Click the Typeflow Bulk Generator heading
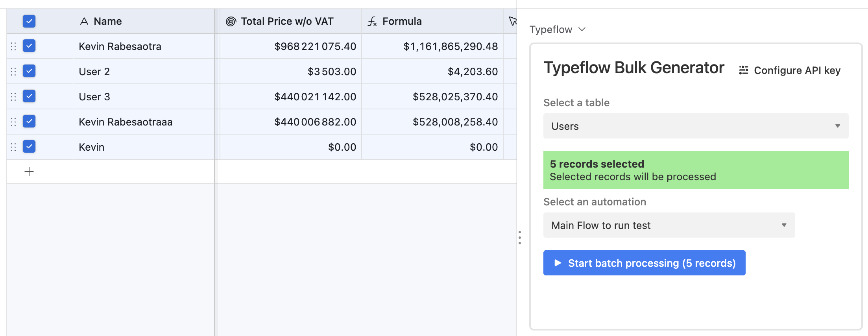 pyautogui.click(x=634, y=68)
